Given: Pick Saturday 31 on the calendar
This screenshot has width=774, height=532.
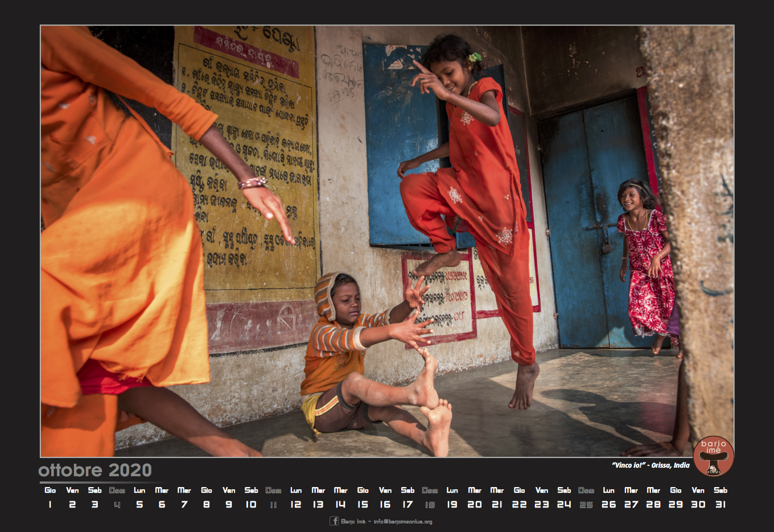Looking at the screenshot, I should 721,504.
